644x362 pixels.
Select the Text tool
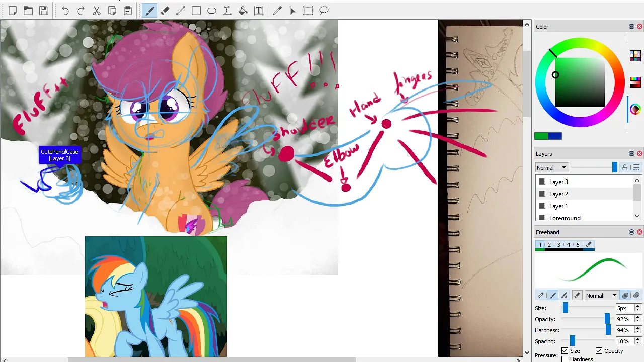point(259,11)
